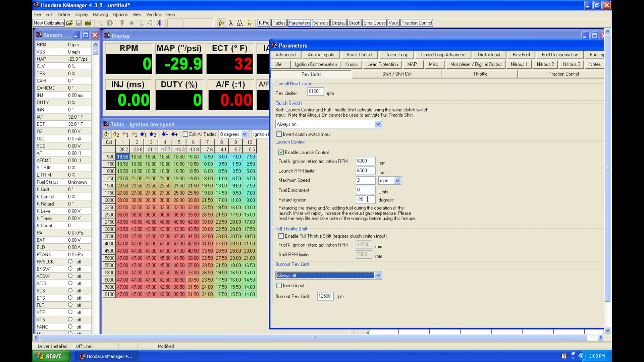
Task: Select the lambda icon on the toolbar
Action: 231,23
